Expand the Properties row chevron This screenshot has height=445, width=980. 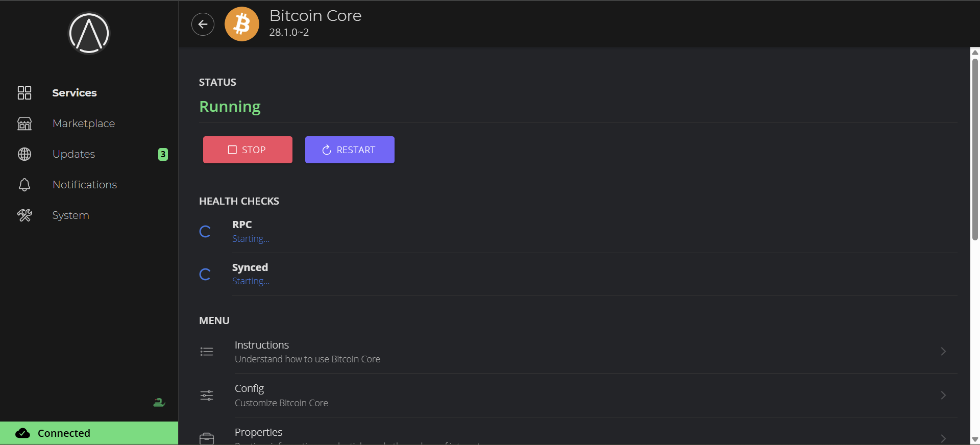tap(943, 438)
